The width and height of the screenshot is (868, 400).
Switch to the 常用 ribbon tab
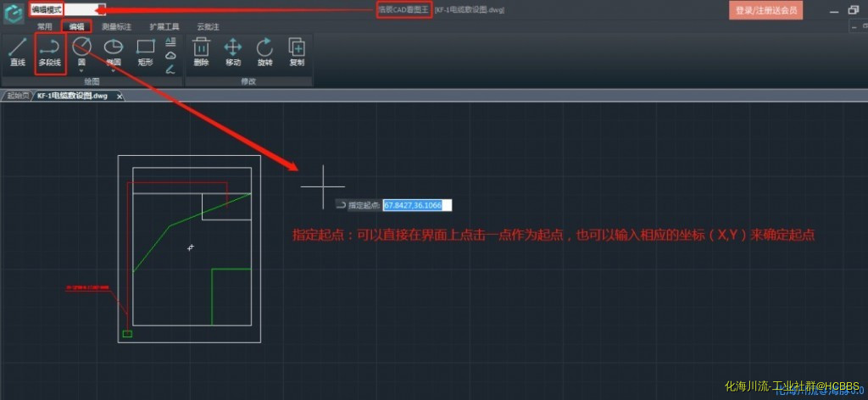click(44, 26)
